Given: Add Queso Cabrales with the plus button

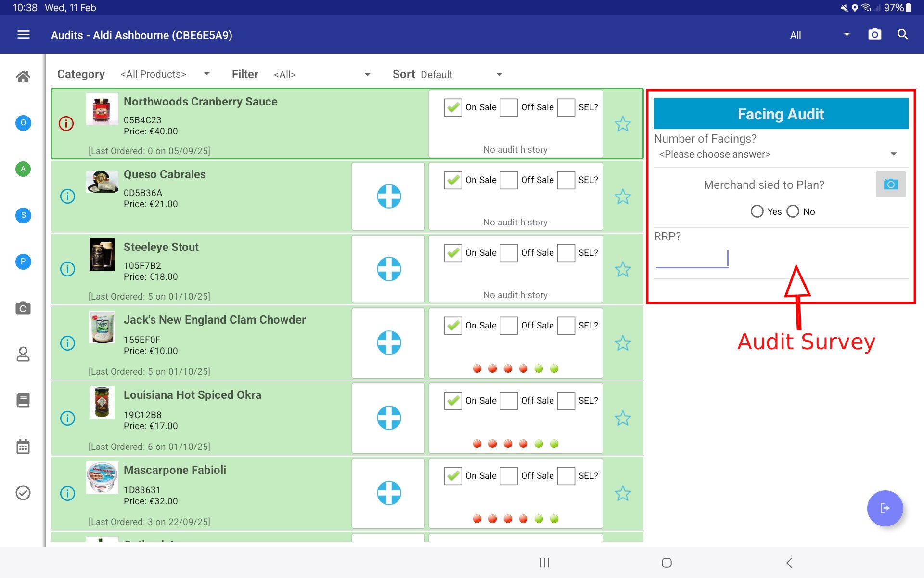Looking at the screenshot, I should point(388,197).
